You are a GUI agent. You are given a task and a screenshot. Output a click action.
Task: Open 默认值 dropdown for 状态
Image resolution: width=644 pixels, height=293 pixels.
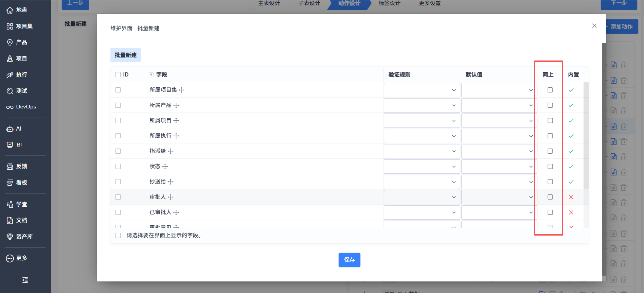pos(499,167)
